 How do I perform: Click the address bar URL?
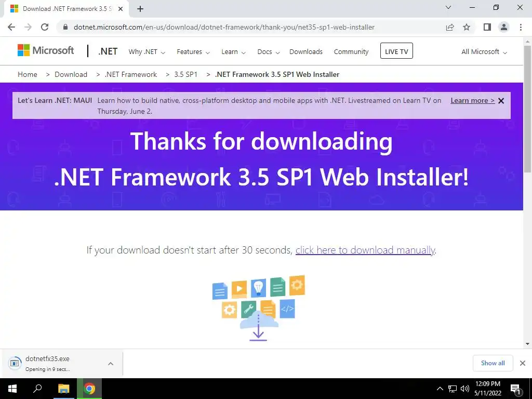[224, 27]
